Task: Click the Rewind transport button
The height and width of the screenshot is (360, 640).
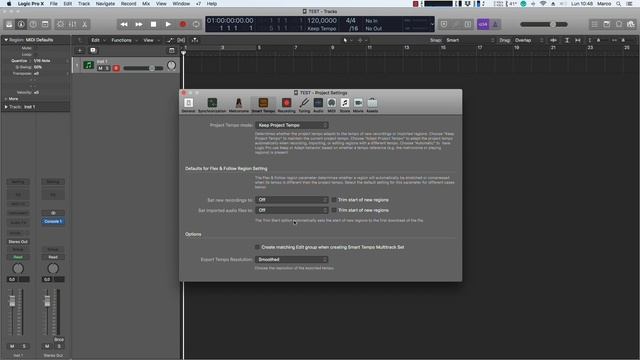Action: (124, 24)
